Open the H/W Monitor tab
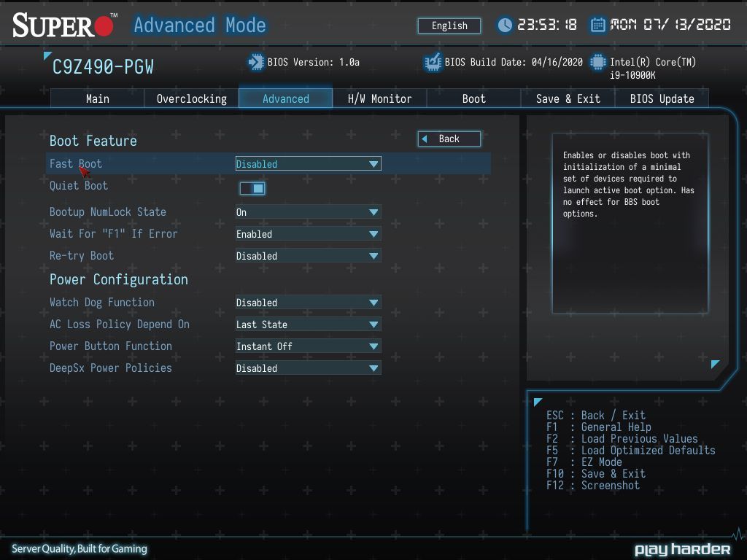Image resolution: width=747 pixels, height=560 pixels. coord(379,98)
